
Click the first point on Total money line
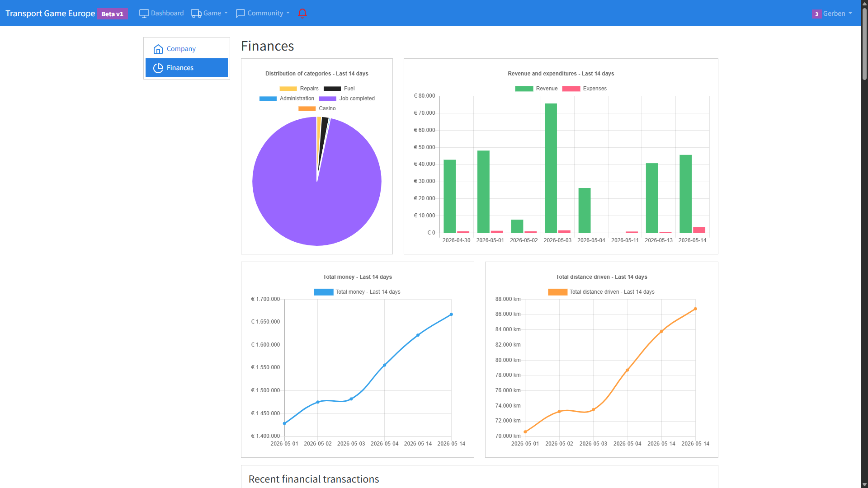[284, 423]
